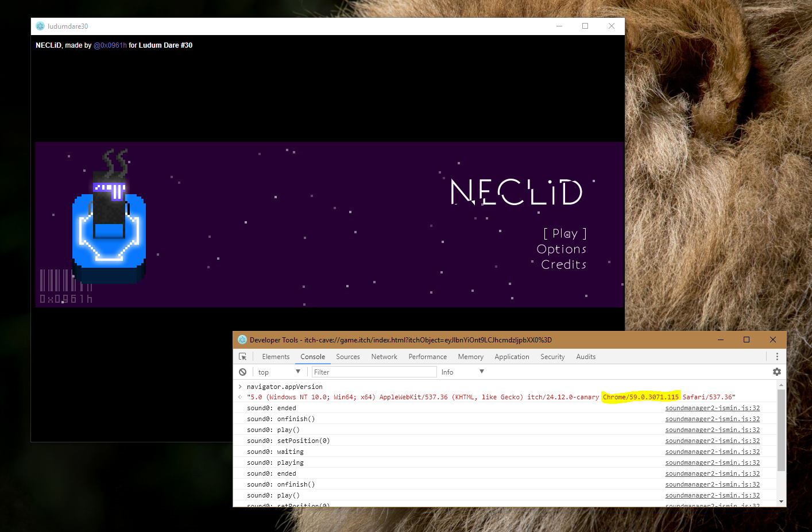Open console settings gear
Viewport: 812px width, 532px height.
click(777, 372)
